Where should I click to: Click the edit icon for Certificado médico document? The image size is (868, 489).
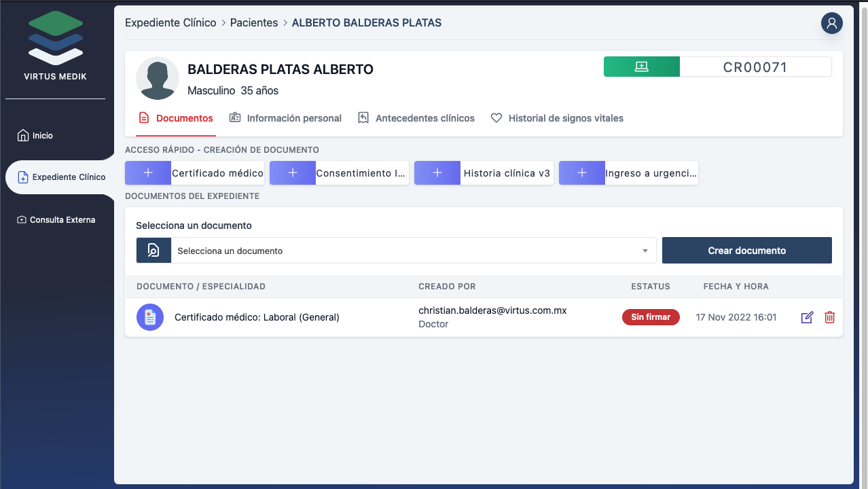[x=807, y=317]
